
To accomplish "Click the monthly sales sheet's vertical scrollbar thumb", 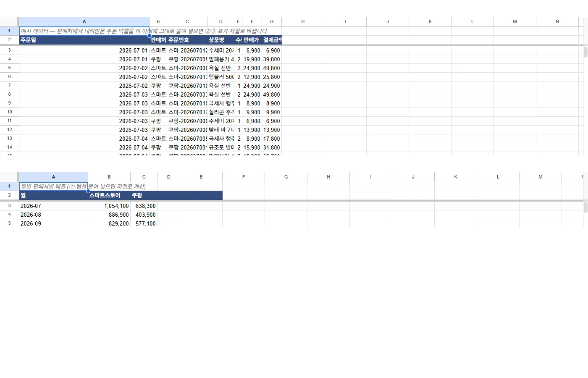I will [585, 207].
